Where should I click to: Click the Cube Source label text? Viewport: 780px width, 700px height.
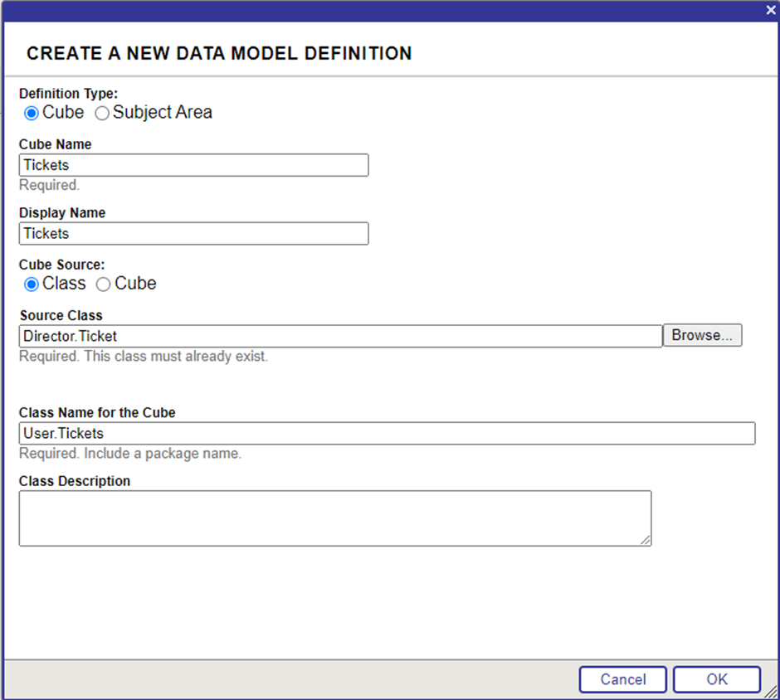coord(62,265)
